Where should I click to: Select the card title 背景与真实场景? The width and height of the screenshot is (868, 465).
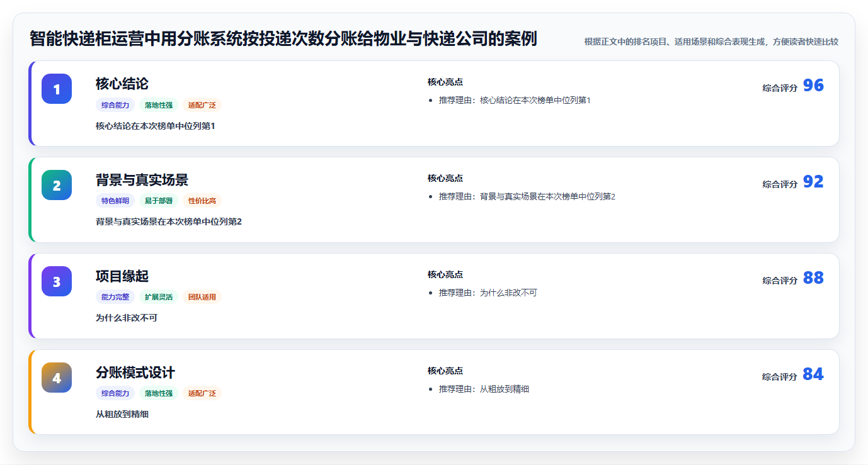tap(142, 180)
